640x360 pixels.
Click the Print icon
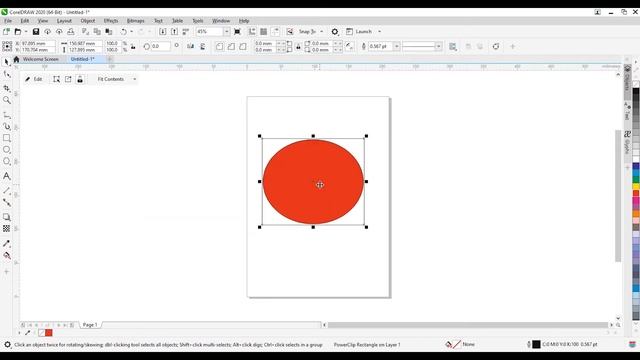[x=71, y=31]
